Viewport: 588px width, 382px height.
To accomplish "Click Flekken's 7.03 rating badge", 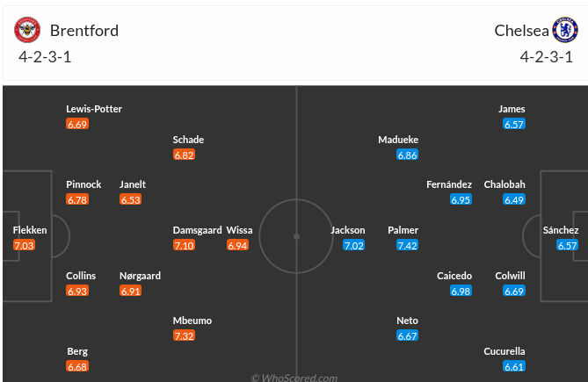I will (24, 245).
